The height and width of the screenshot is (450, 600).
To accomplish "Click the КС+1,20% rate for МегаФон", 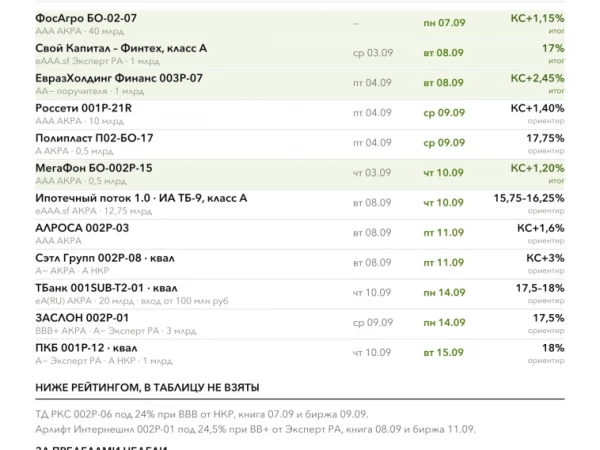I will 537,168.
